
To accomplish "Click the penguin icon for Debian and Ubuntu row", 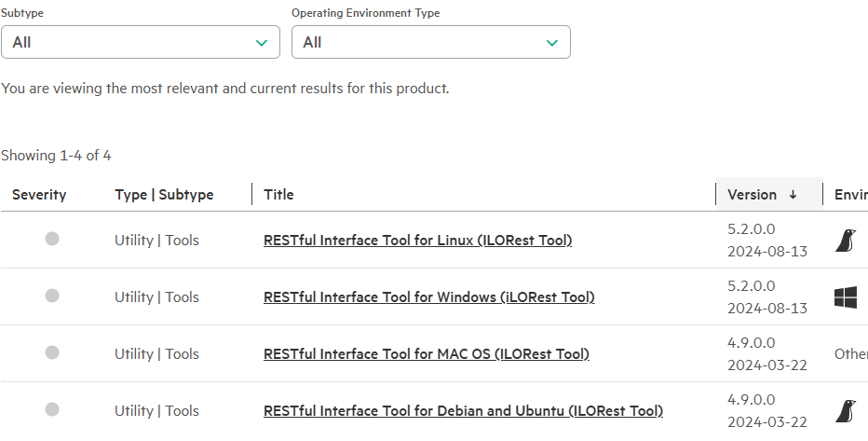I will 846,411.
